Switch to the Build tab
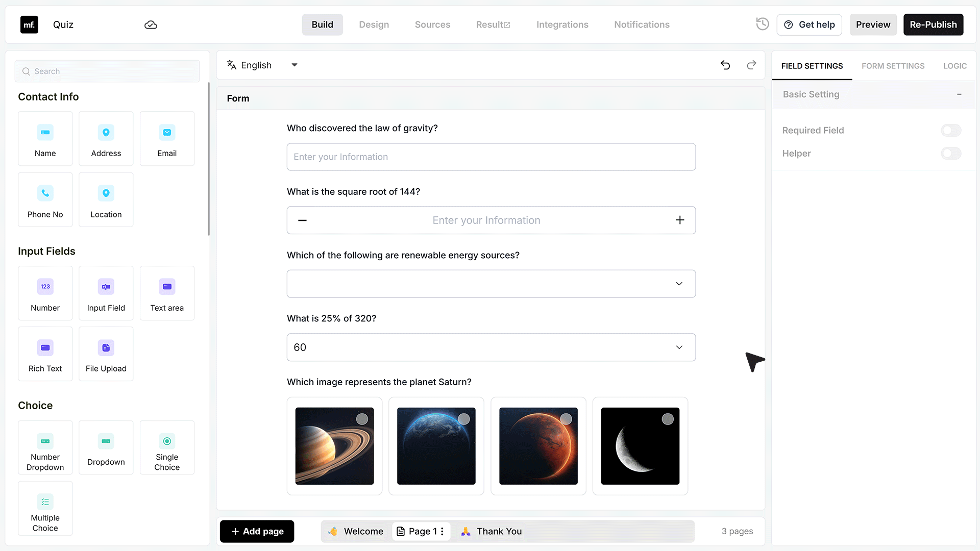The width and height of the screenshot is (980, 551). click(323, 24)
